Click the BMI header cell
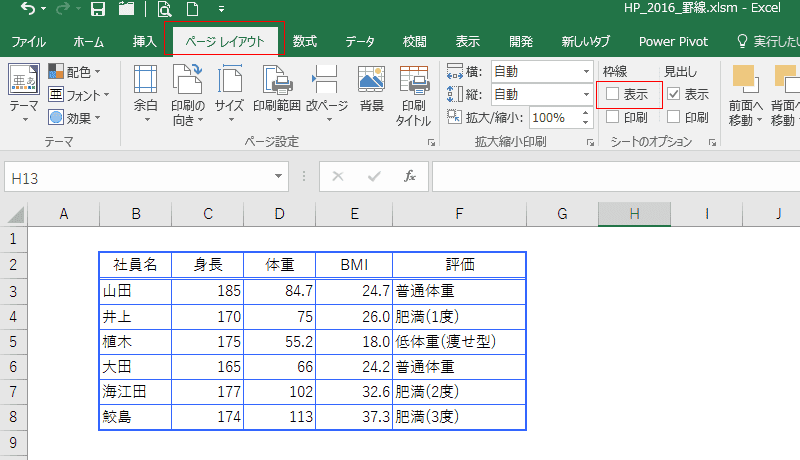Image resolution: width=800 pixels, height=460 pixels. point(354,265)
